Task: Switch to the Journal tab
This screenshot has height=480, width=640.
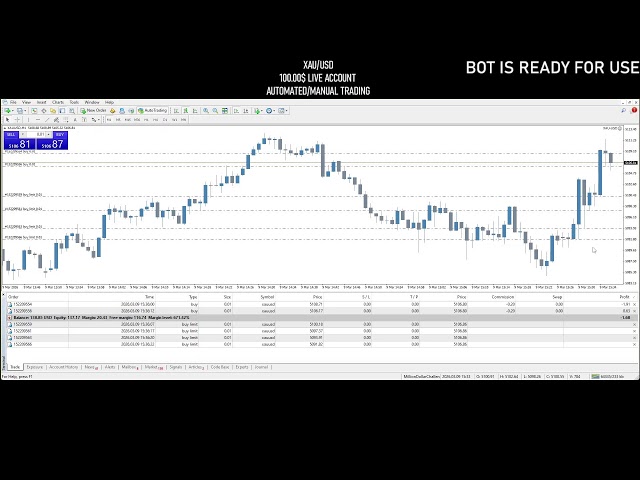Action: [x=262, y=367]
